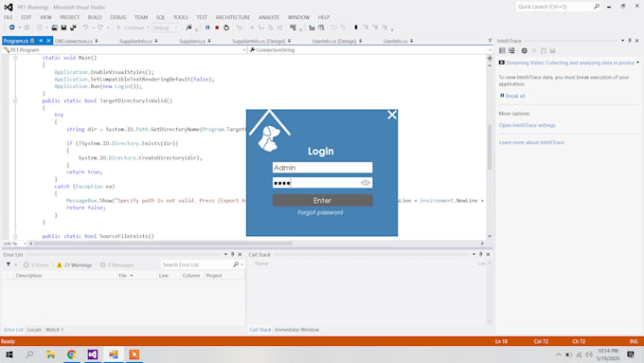Image resolution: width=644 pixels, height=363 pixels.
Task: Pin the IntelliTrace panel with pushpin icon
Action: [630, 41]
